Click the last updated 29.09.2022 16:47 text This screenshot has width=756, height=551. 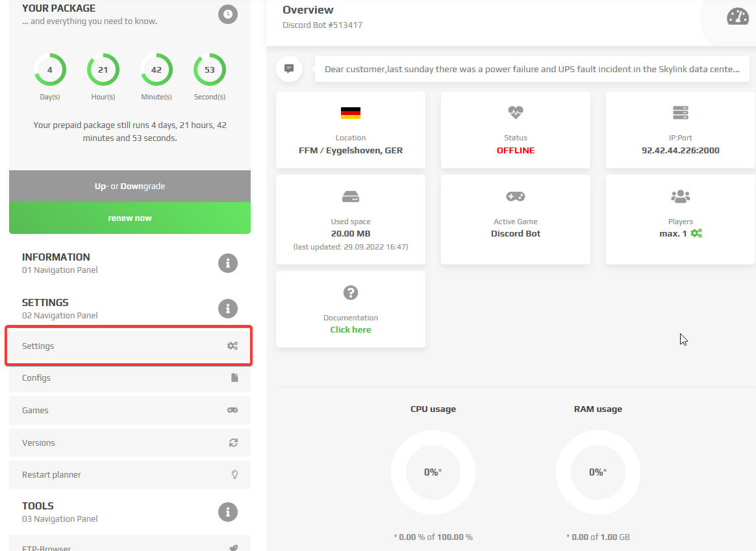pos(351,247)
